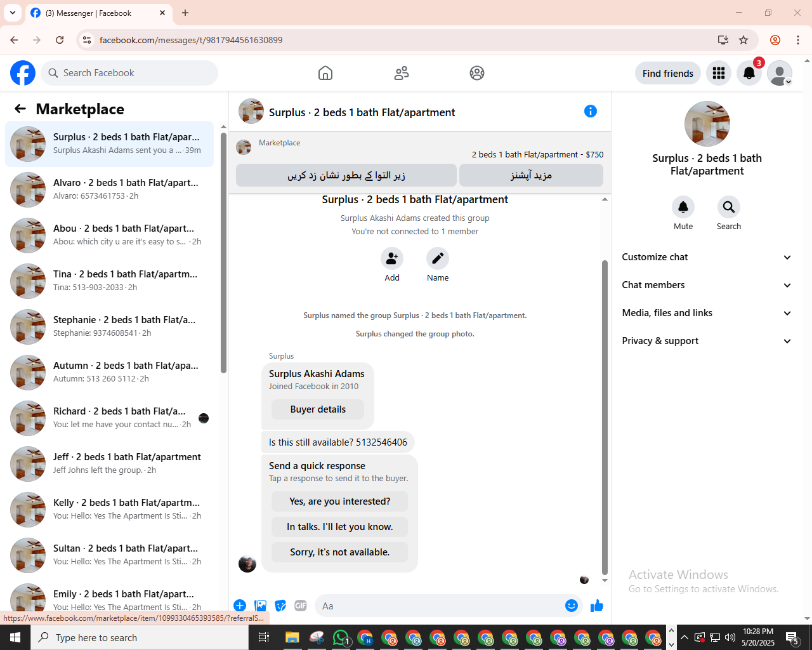This screenshot has height=650, width=812.
Task: View site information icon in address bar
Action: click(x=88, y=40)
